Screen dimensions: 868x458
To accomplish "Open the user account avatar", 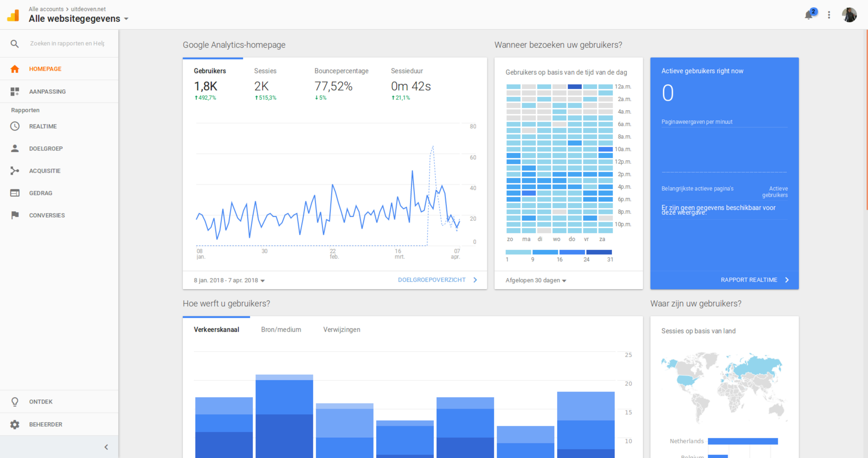I will tap(849, 15).
